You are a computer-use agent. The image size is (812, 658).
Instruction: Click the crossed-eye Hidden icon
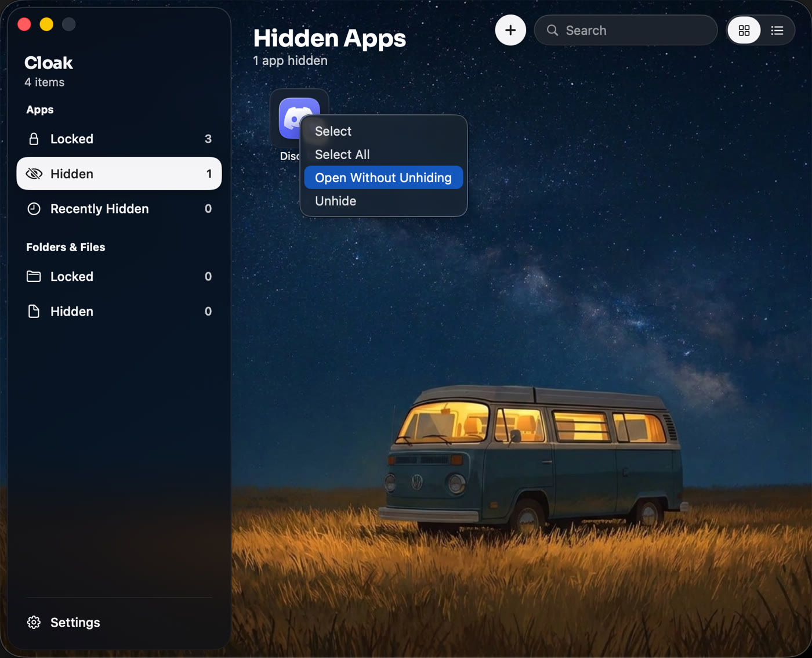pos(34,173)
